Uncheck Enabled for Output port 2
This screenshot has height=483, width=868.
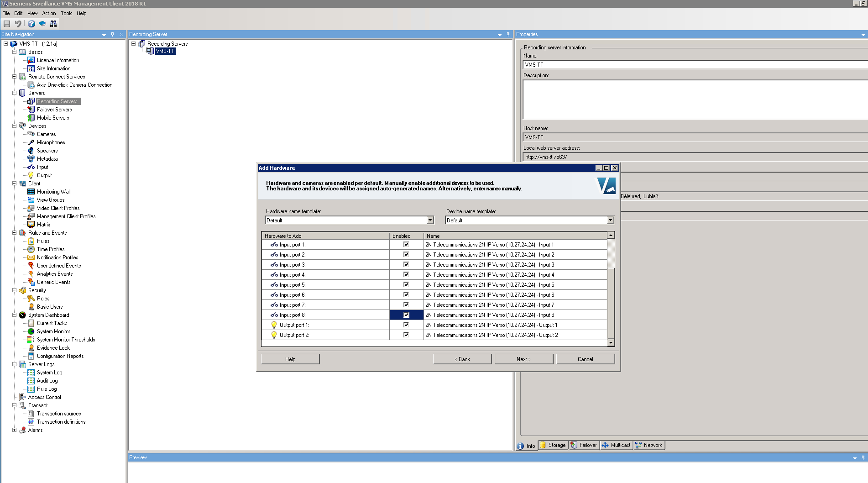pos(406,335)
